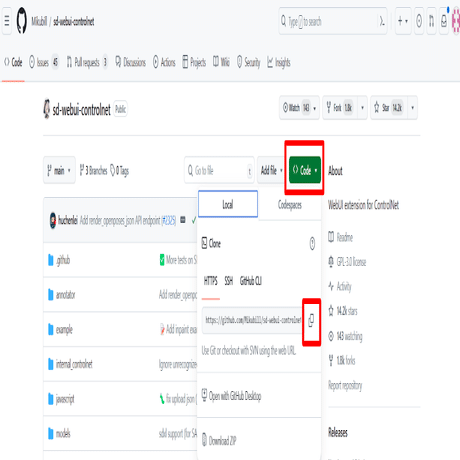
Task: Open the Issues tab
Action: coord(44,62)
